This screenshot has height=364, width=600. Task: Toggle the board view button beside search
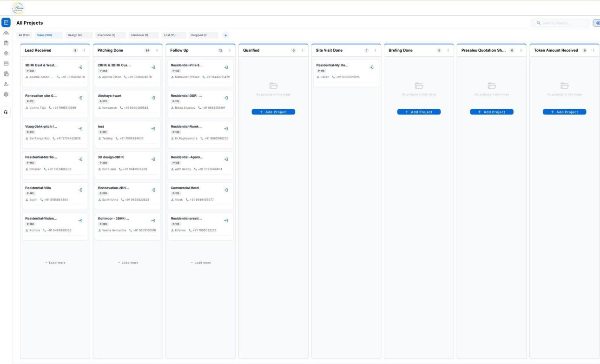(x=596, y=23)
